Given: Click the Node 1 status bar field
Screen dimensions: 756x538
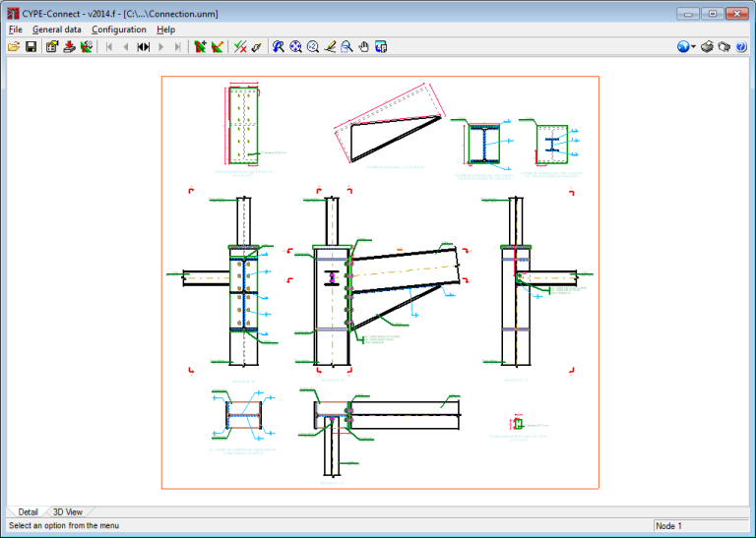Looking at the screenshot, I should click(701, 526).
